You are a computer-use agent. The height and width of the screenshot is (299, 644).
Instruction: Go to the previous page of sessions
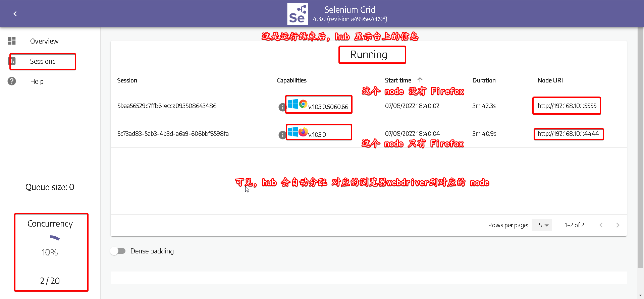(601, 225)
